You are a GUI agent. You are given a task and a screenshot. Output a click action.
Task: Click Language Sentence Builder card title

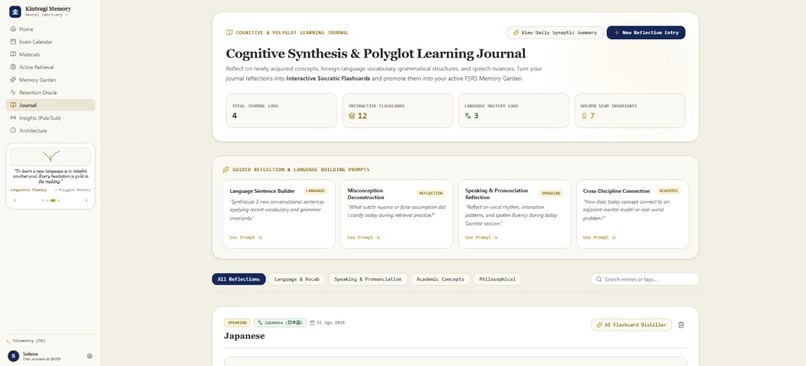[262, 191]
